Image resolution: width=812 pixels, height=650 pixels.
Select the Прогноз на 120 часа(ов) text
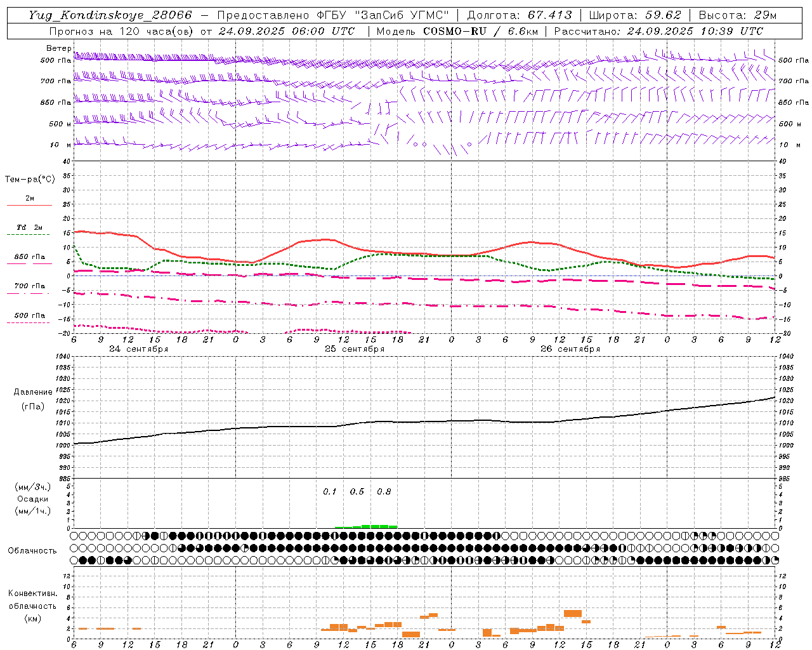[122, 31]
